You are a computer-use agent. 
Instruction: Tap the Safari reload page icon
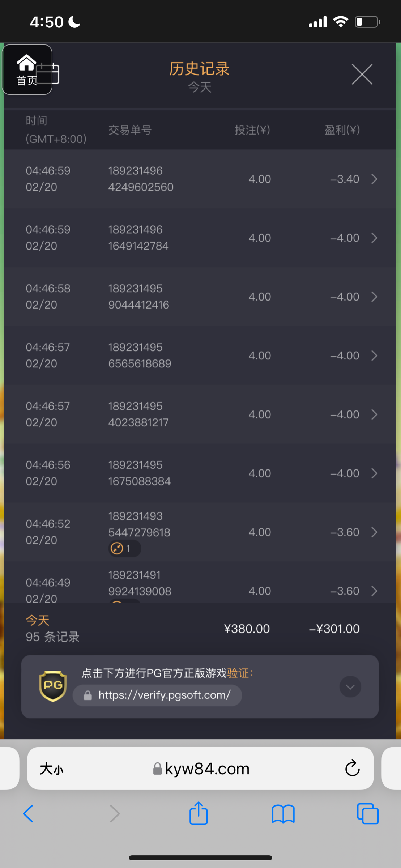(352, 769)
